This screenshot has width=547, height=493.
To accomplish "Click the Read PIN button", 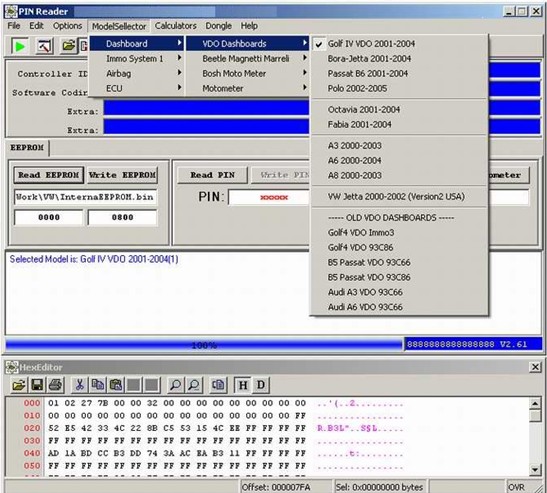I will (212, 175).
